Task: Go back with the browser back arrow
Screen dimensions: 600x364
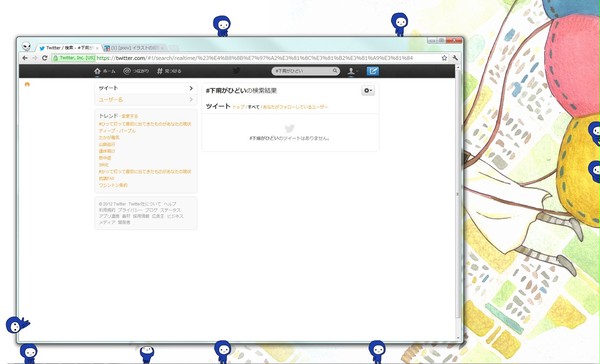Action: click(x=25, y=58)
